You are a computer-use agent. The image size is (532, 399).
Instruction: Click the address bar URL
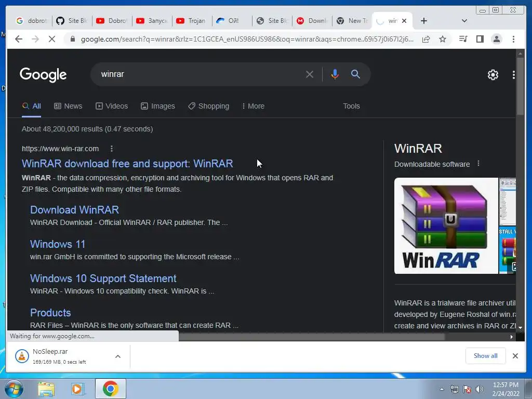click(247, 39)
